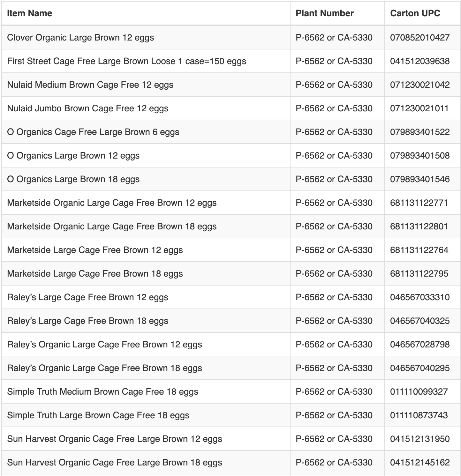Image resolution: width=461 pixels, height=476 pixels.
Task: Click the First Street Cage Free item name
Action: [126, 61]
